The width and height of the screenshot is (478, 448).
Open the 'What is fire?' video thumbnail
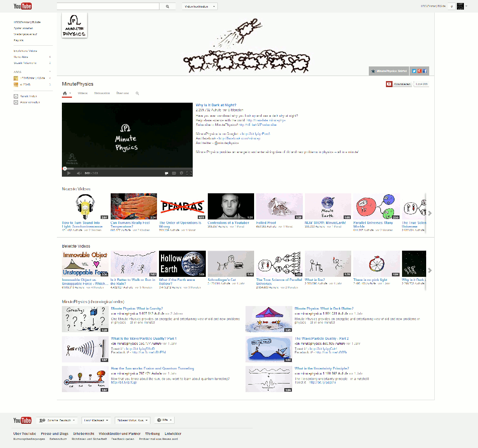328,264
